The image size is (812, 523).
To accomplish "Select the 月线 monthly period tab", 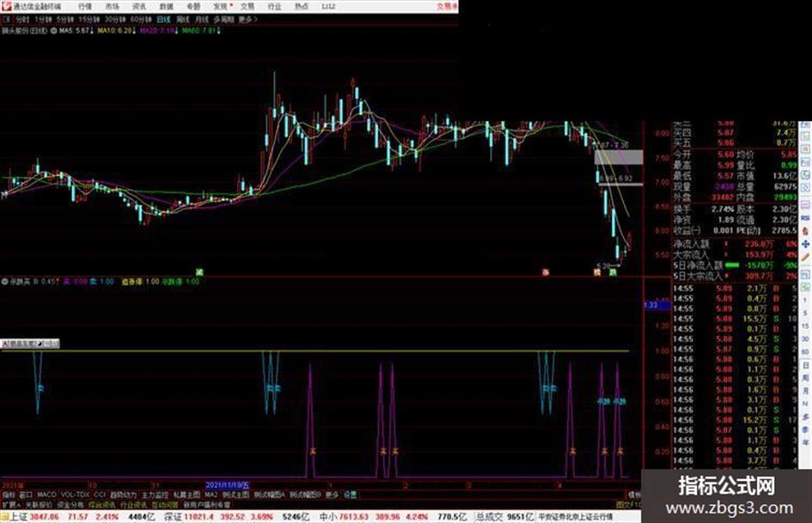I will 201,19.
